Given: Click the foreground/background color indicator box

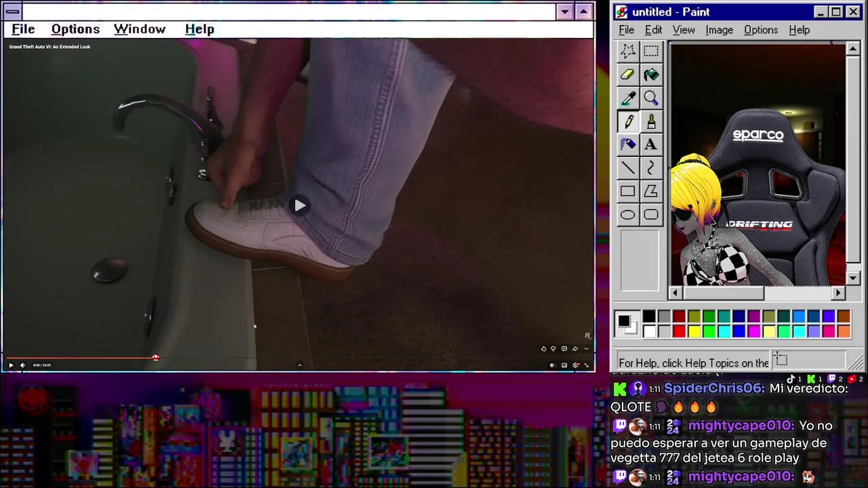Looking at the screenshot, I should pos(628,324).
